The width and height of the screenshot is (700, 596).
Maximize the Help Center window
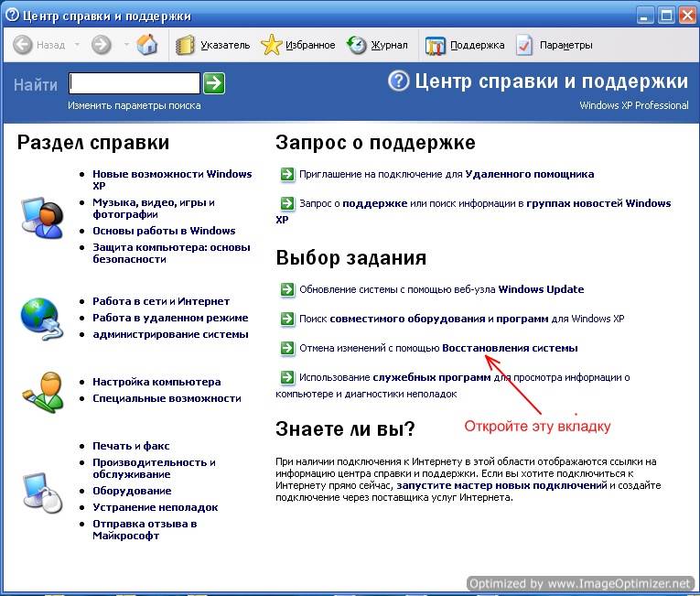click(x=667, y=16)
